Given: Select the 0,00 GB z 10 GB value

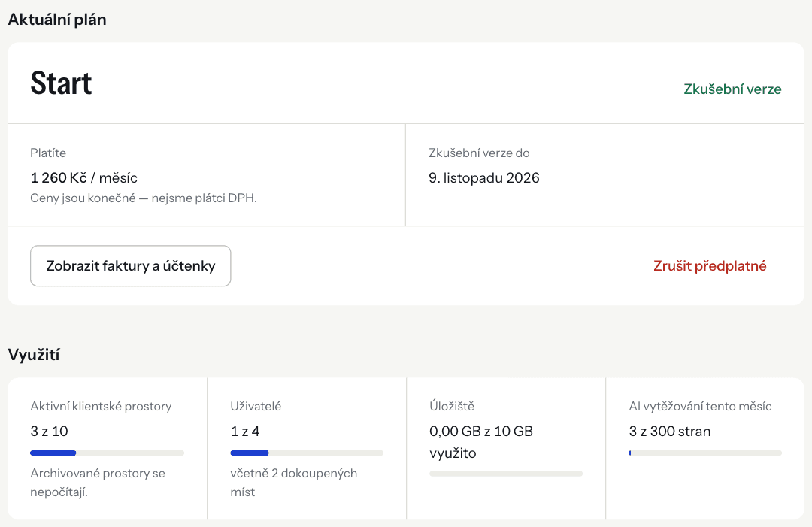Looking at the screenshot, I should pyautogui.click(x=481, y=441).
